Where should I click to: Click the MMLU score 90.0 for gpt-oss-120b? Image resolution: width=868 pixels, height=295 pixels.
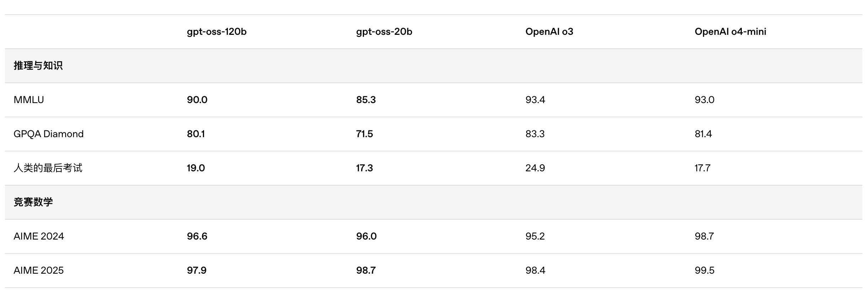[x=197, y=100]
